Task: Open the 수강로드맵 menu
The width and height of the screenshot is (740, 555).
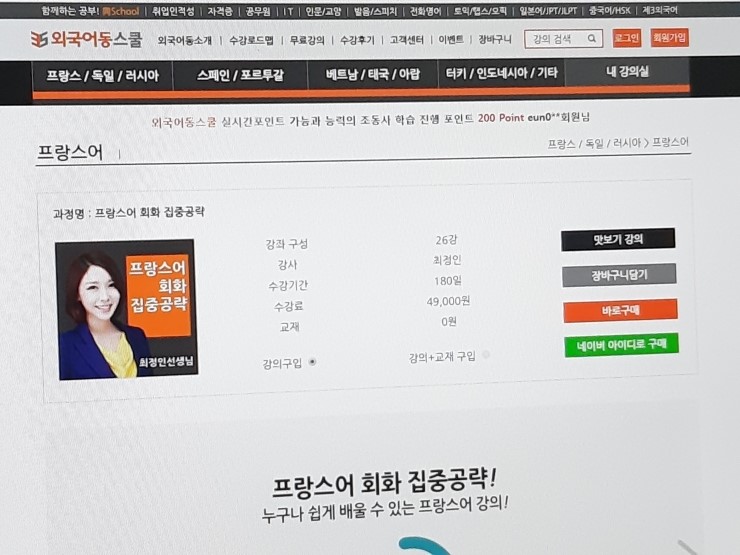Action: (251, 41)
